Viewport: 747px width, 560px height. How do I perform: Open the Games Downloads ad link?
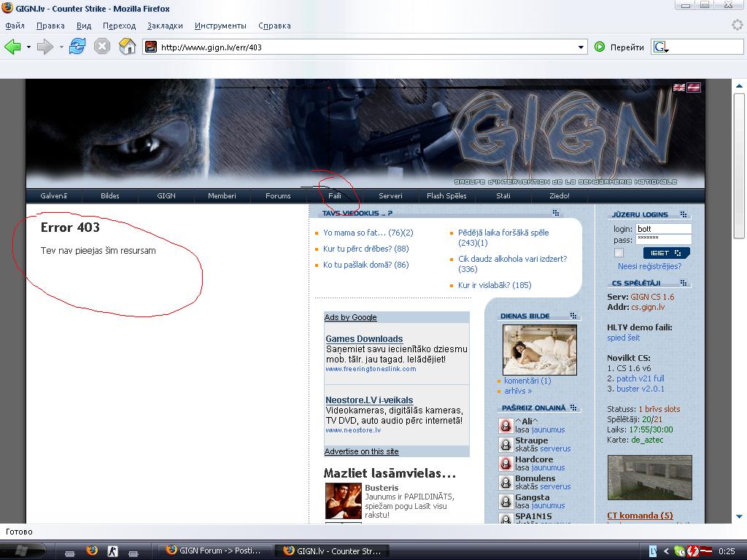pos(365,338)
